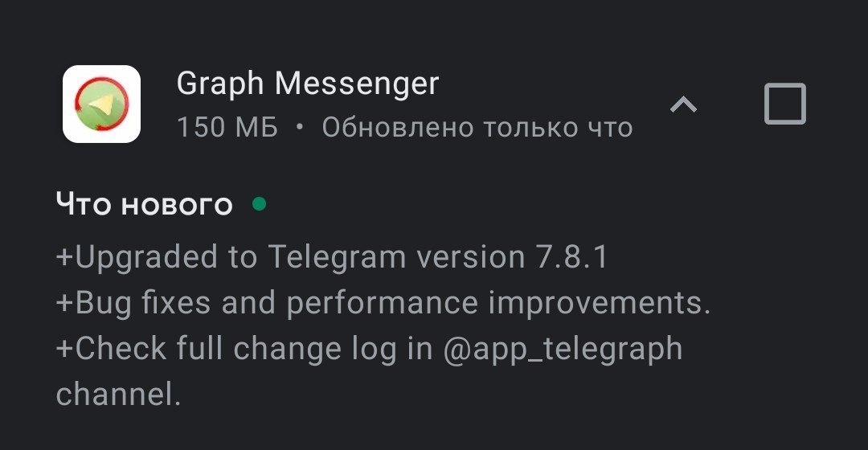This screenshot has height=450, width=868.
Task: Click the "Bug fixes and performance improvements" line
Action: [383, 303]
